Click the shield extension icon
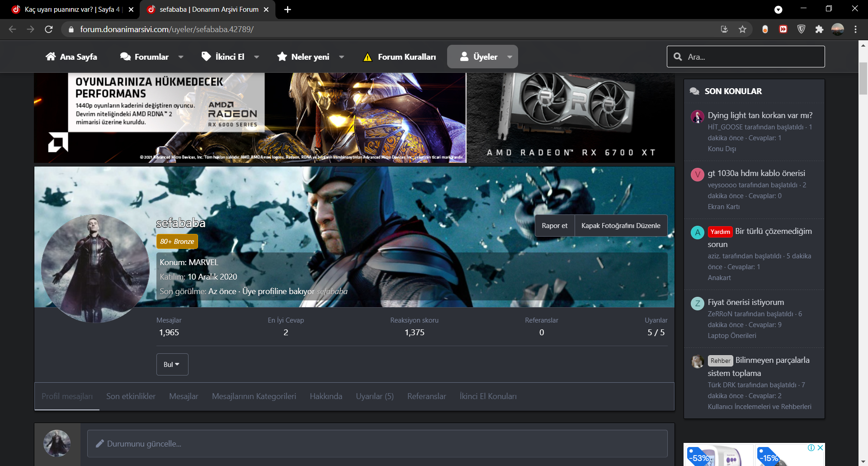The height and width of the screenshot is (466, 868). point(801,29)
